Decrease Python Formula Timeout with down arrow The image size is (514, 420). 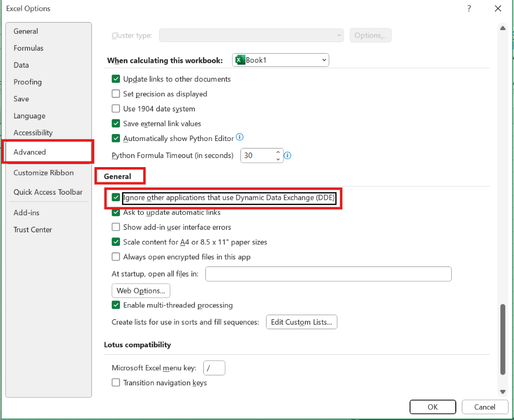click(x=278, y=159)
